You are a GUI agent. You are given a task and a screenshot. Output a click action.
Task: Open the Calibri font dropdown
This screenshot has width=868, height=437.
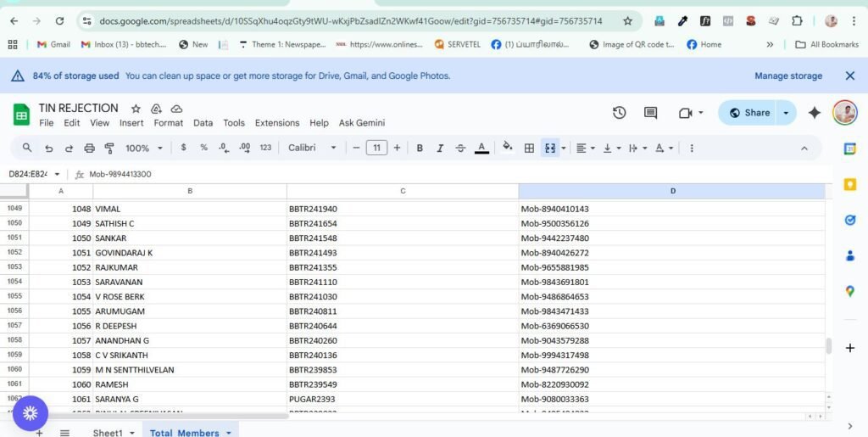click(x=312, y=148)
